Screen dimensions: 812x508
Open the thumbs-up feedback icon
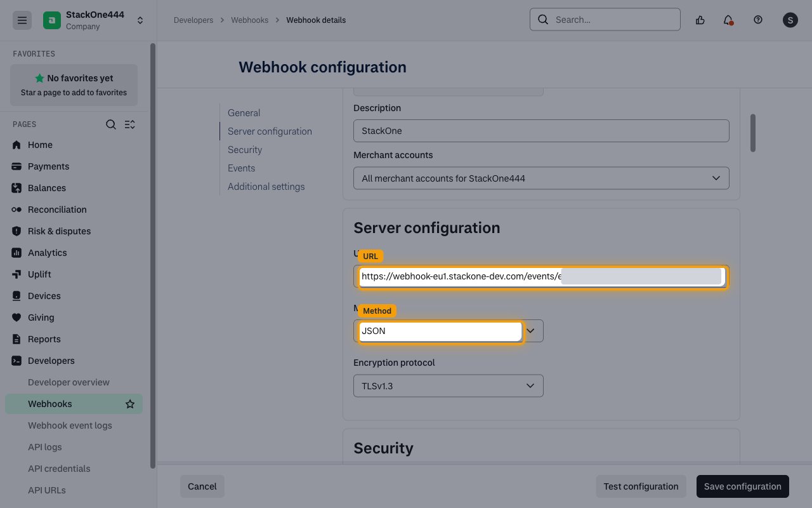coord(700,20)
